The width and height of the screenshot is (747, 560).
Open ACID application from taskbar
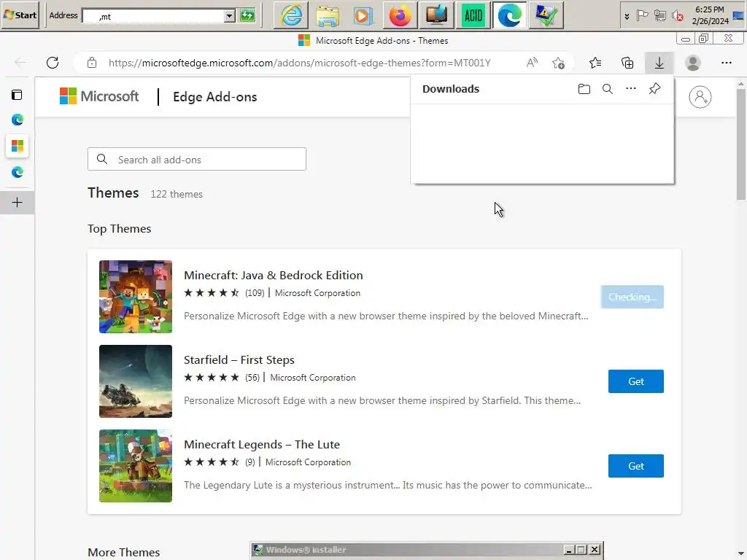[473, 15]
